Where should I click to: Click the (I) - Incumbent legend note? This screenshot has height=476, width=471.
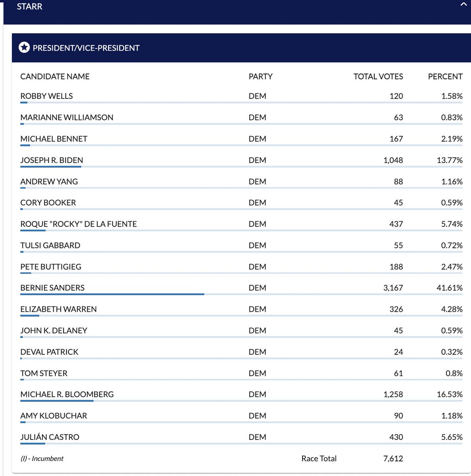coord(42,459)
